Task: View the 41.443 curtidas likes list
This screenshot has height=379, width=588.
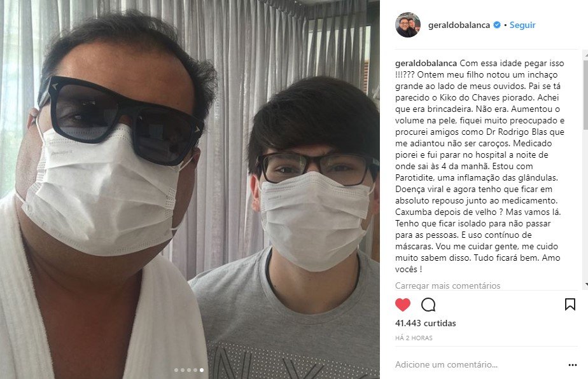Action: coord(425,323)
